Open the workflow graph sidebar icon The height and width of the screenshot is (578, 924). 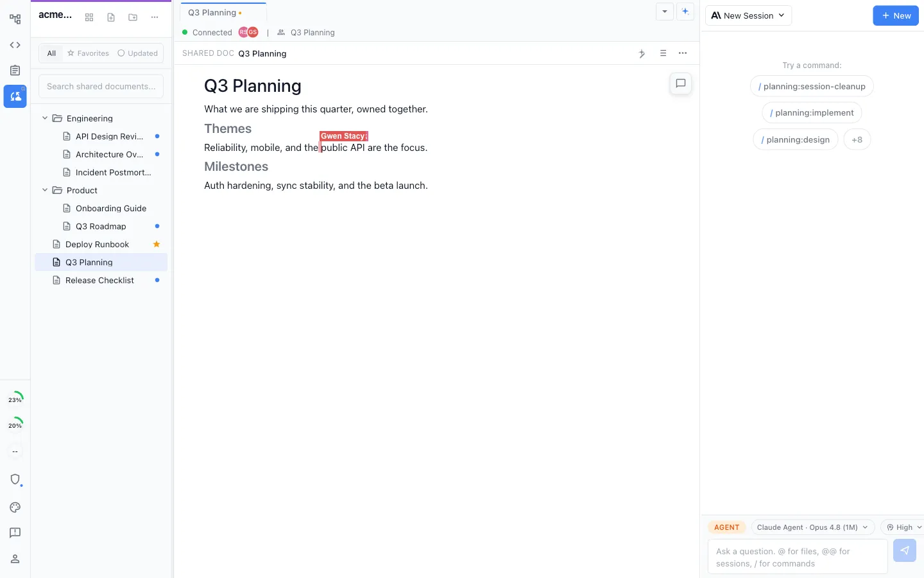coord(15,19)
